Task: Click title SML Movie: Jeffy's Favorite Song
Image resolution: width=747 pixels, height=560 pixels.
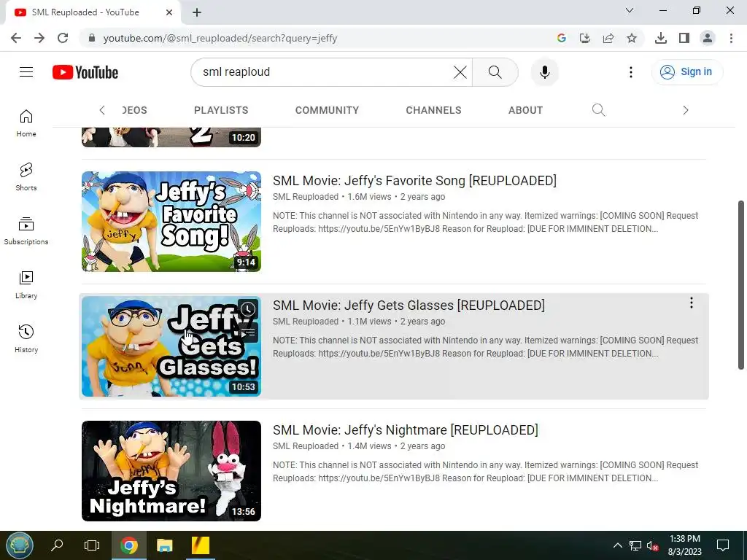Action: [x=414, y=181]
